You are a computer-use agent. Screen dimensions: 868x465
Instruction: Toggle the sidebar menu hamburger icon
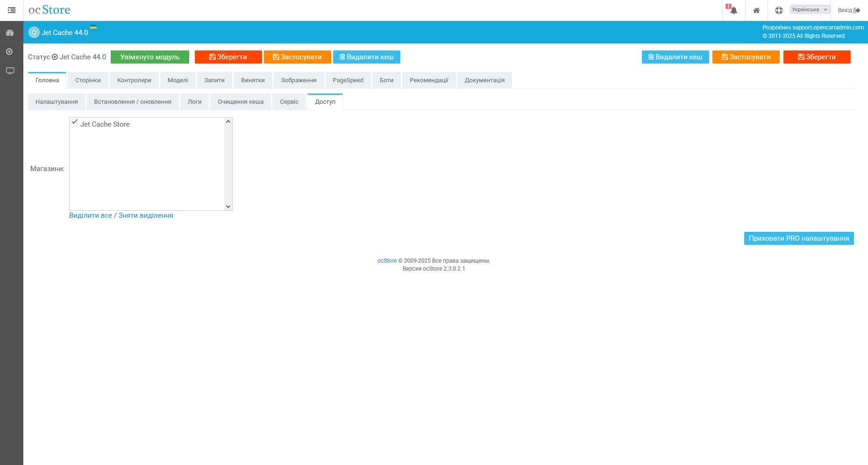coord(12,10)
